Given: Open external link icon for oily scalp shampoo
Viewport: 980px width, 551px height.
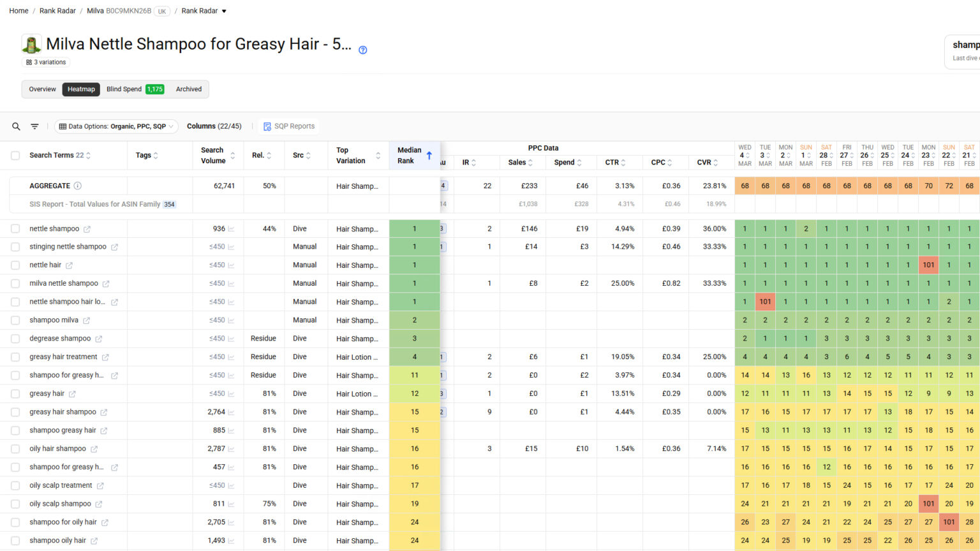Looking at the screenshot, I should click(x=98, y=504).
